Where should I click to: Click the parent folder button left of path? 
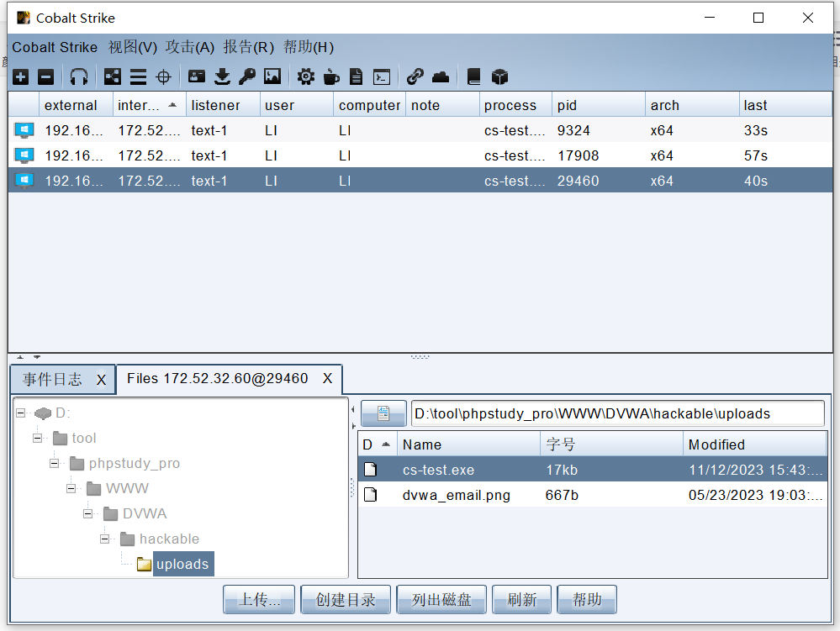[383, 413]
